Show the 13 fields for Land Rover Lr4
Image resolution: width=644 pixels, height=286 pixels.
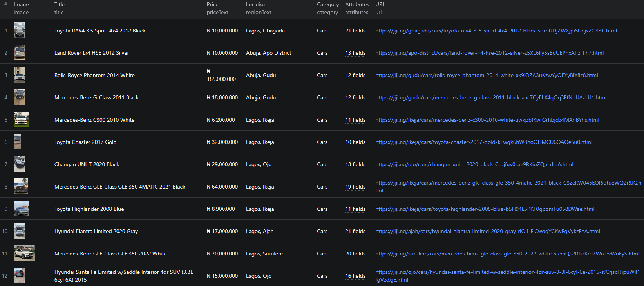click(x=355, y=53)
